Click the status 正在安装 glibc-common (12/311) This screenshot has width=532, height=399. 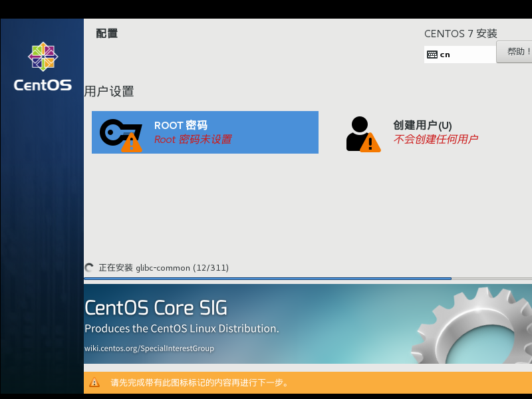tap(164, 268)
